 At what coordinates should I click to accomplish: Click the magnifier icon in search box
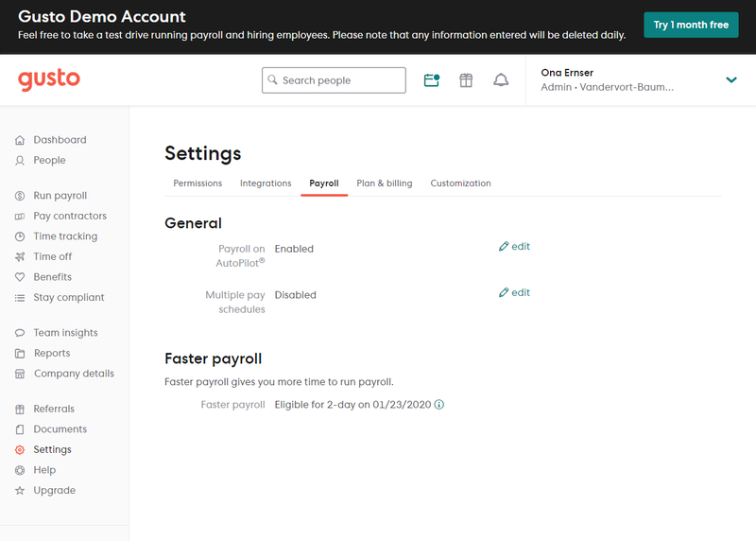[x=272, y=79]
